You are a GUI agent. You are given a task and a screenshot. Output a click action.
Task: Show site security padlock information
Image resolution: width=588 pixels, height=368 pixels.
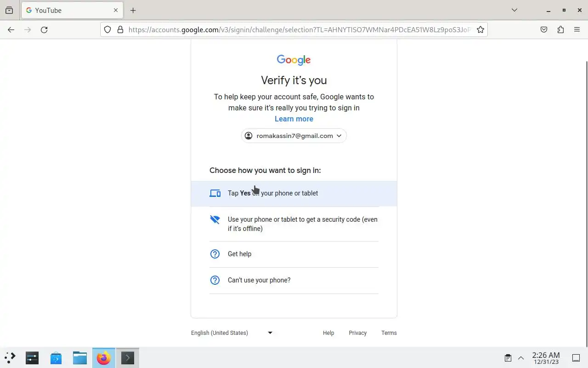tap(120, 29)
